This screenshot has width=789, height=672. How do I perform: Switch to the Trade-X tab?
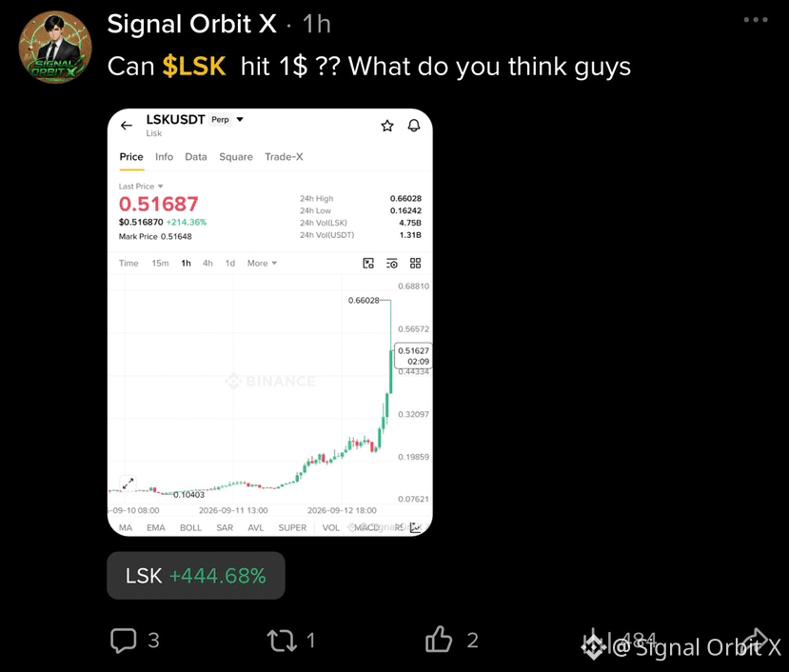pyautogui.click(x=284, y=157)
